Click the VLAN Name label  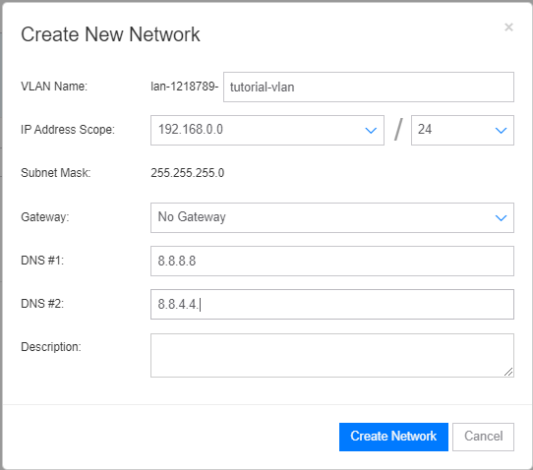pyautogui.click(x=54, y=86)
